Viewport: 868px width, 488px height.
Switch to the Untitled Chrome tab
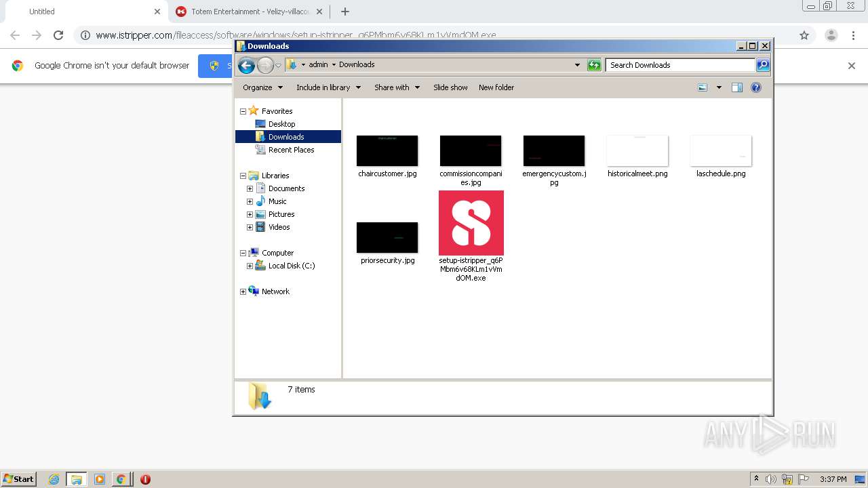[x=85, y=12]
